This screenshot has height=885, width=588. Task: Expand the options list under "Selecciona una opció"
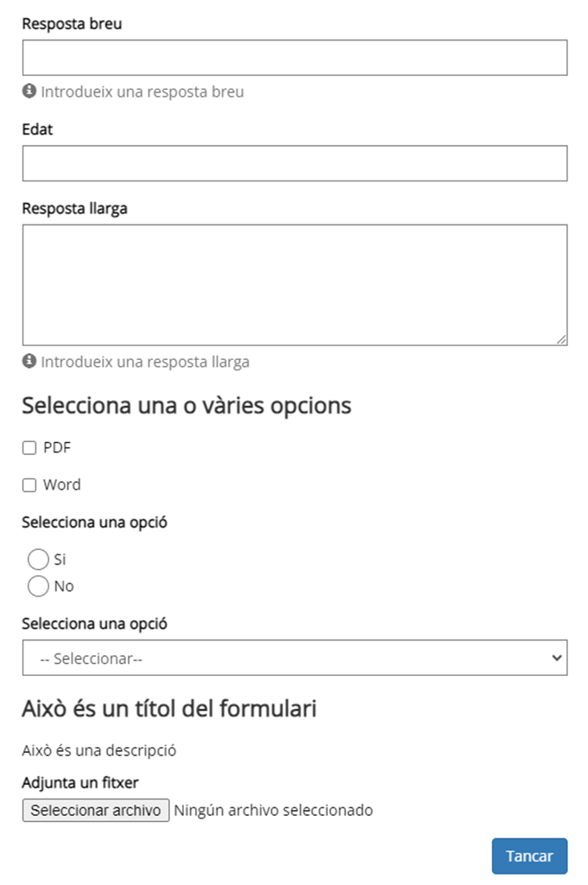pos(294,658)
